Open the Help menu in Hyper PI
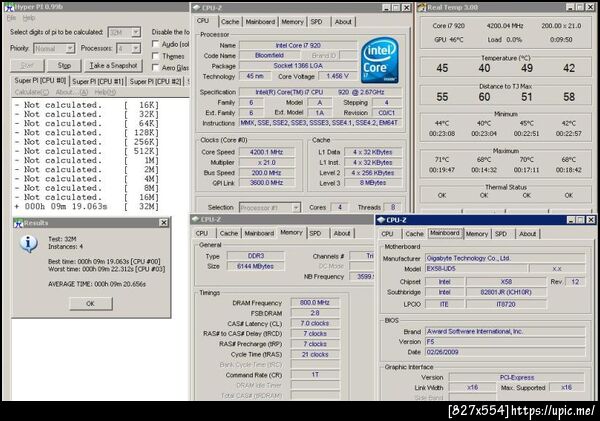Image resolution: width=600 pixels, height=421 pixels. pos(29,18)
